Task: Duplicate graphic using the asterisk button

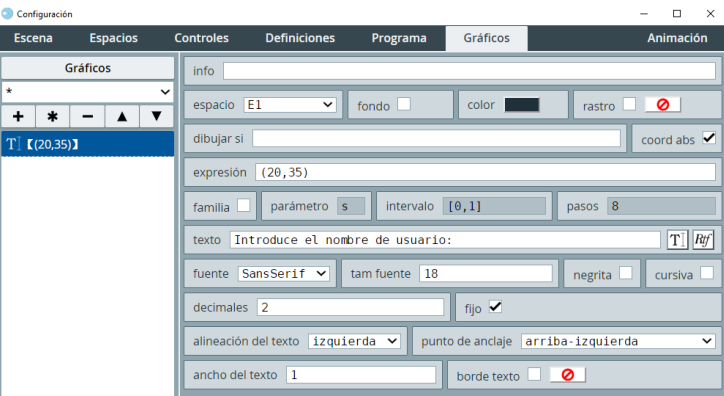Action: point(53,116)
